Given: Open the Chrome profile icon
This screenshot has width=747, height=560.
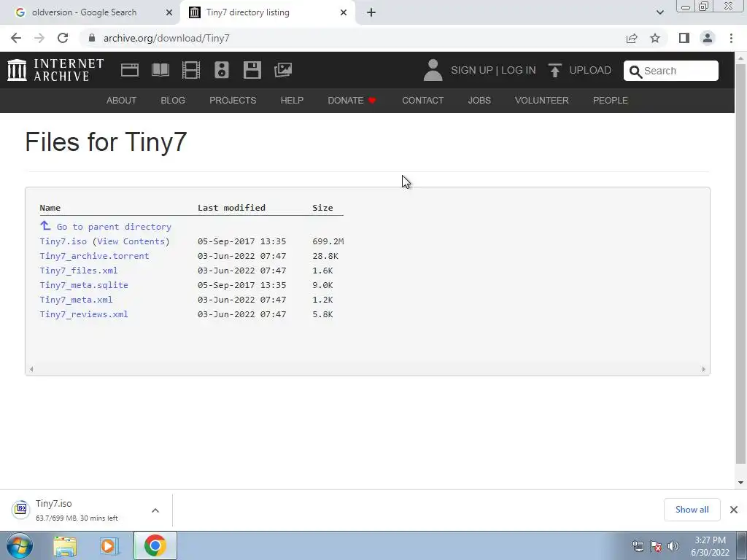Looking at the screenshot, I should (708, 38).
